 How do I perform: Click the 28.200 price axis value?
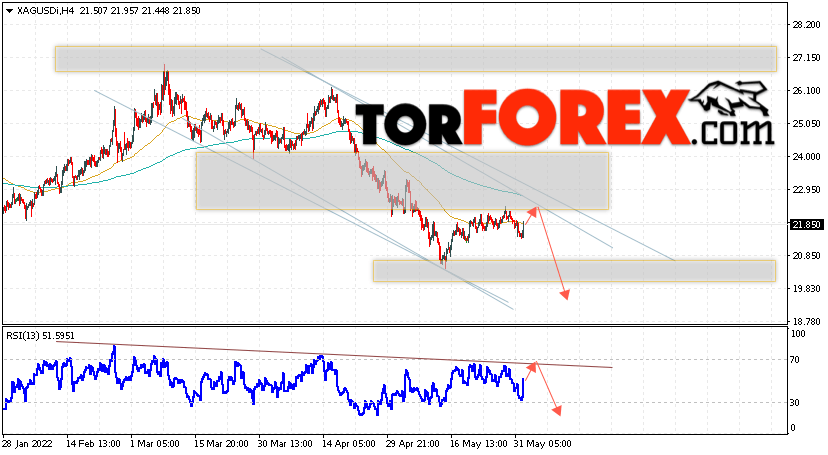pyautogui.click(x=806, y=25)
